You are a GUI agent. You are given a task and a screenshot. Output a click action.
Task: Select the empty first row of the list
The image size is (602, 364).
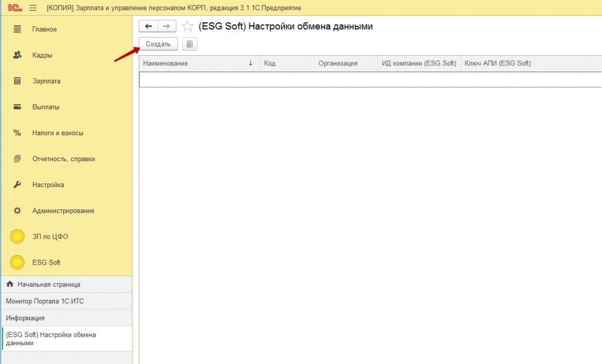coord(370,79)
